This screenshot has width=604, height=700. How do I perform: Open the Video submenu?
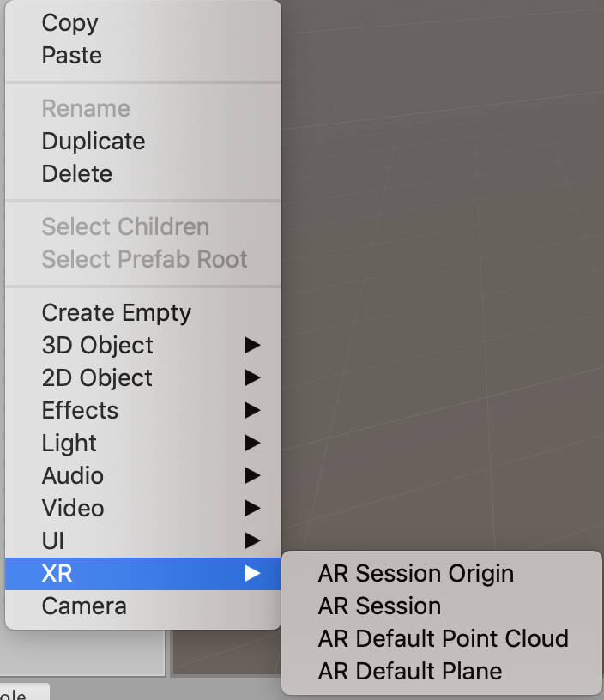[73, 509]
